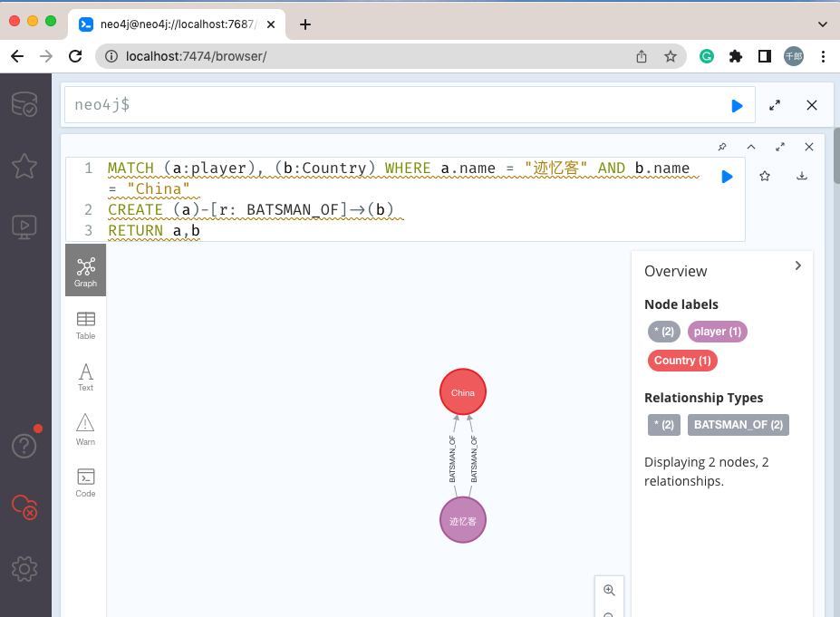Open the Help question mark sidebar icon
840x617 pixels.
tap(24, 446)
